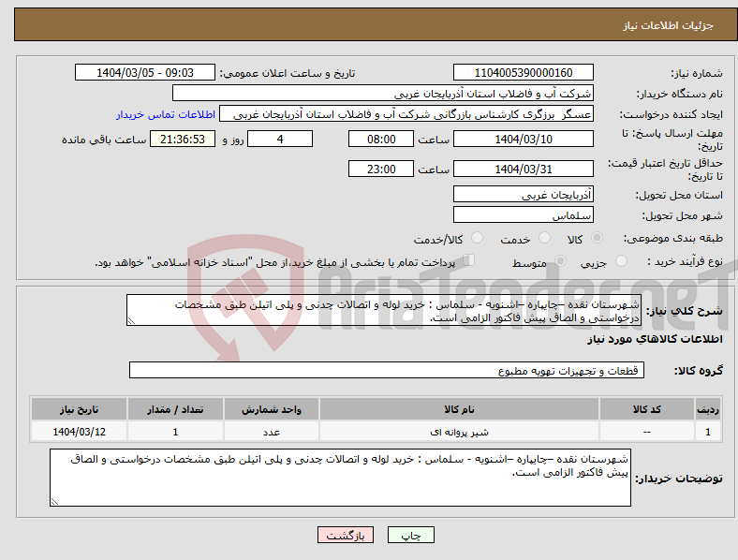Image resolution: width=738 pixels, height=560 pixels.
Task: Click the چاپ print button
Action: pyautogui.click(x=411, y=535)
